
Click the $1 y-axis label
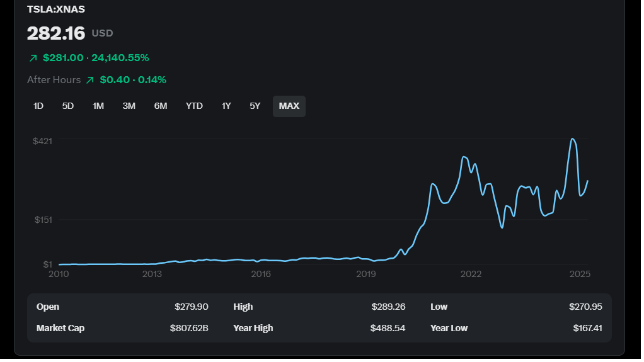coord(48,266)
